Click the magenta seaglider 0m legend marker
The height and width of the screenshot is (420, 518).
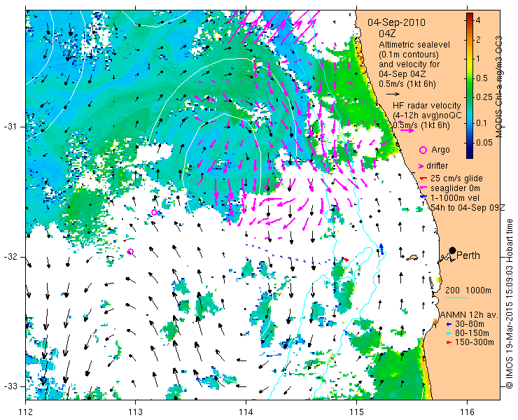(424, 188)
